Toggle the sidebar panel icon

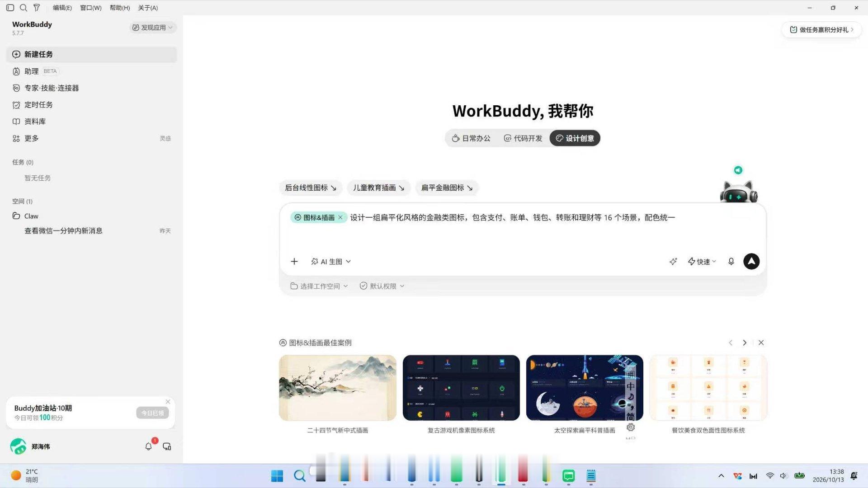[x=10, y=8]
